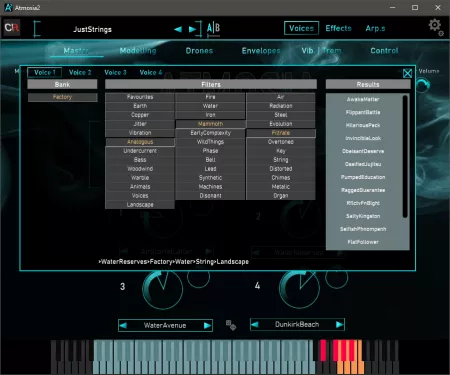This screenshot has height=375, width=450.
Task: Open the JustStrings preset name
Action: click(92, 29)
